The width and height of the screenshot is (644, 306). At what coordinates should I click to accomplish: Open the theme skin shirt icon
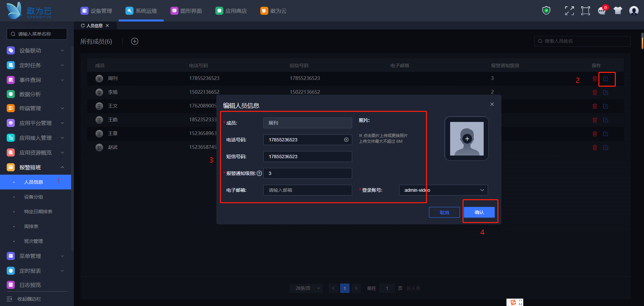click(618, 11)
